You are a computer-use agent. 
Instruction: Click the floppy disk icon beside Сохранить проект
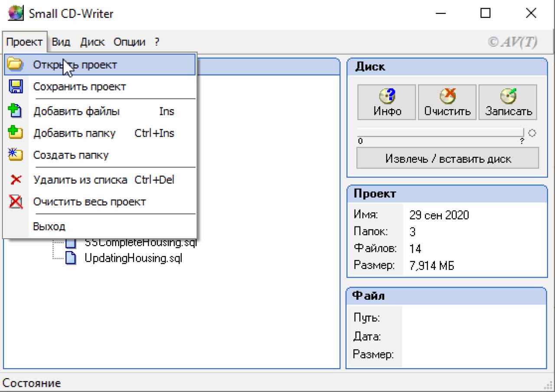pyautogui.click(x=16, y=87)
